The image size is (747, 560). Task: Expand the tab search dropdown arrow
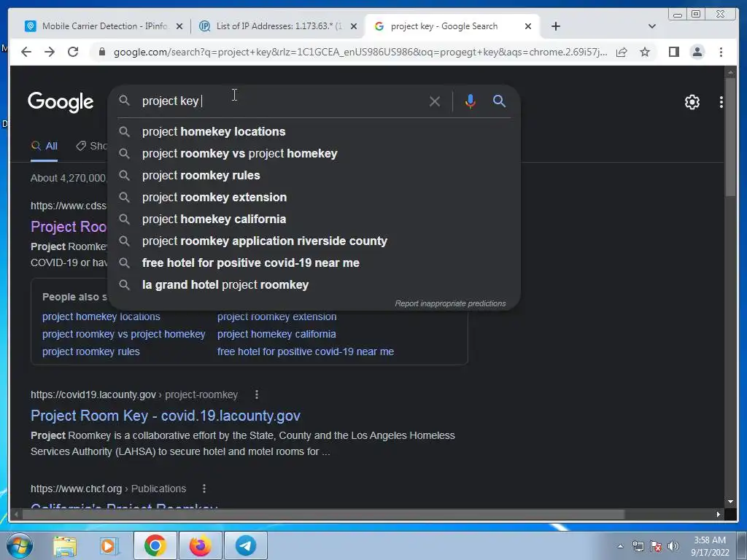[x=651, y=26]
